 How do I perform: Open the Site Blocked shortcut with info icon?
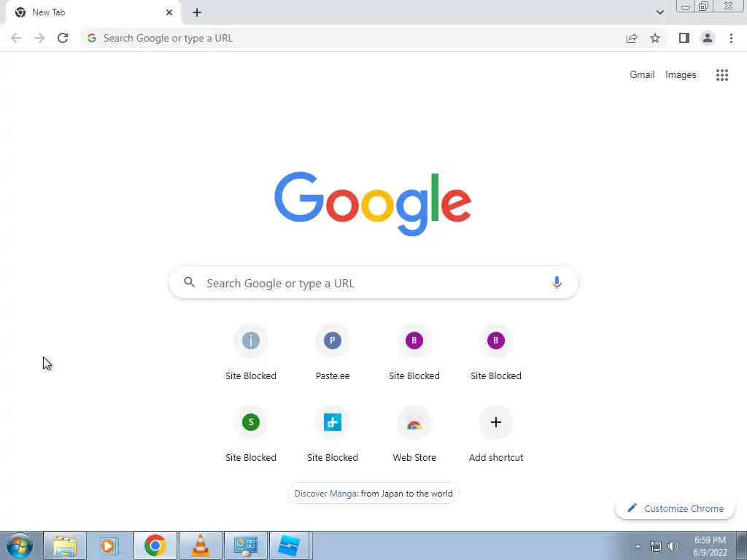click(x=251, y=354)
